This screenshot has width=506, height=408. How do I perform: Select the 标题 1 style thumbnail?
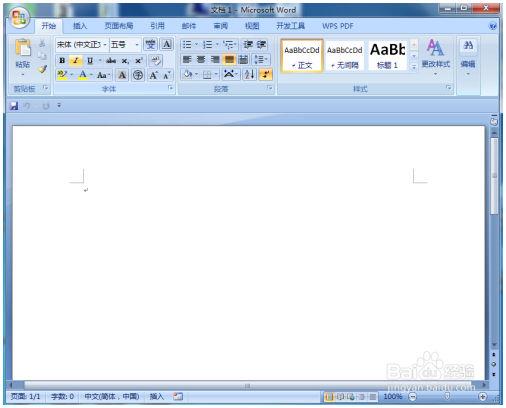coord(387,55)
